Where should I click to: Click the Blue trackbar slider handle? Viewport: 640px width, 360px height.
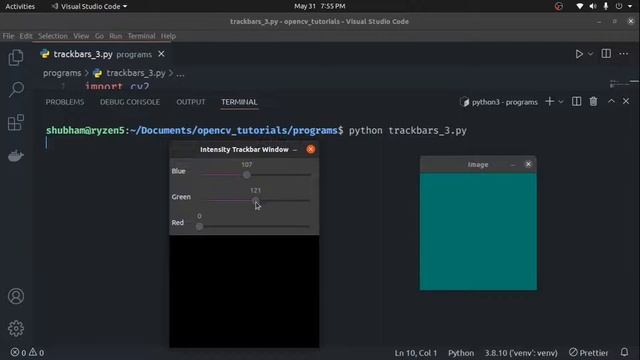246,175
